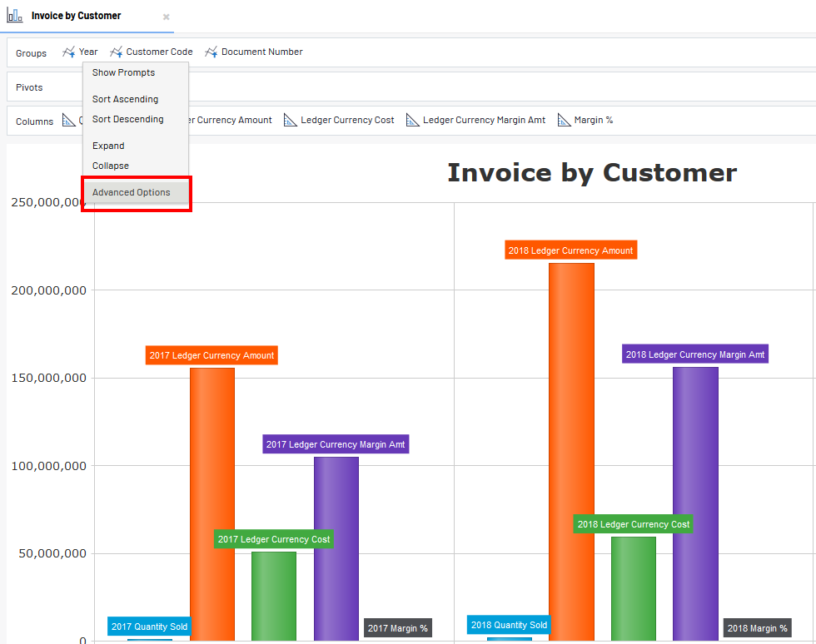Click the bar chart icon in tab
816x644 pixels.
15,16
